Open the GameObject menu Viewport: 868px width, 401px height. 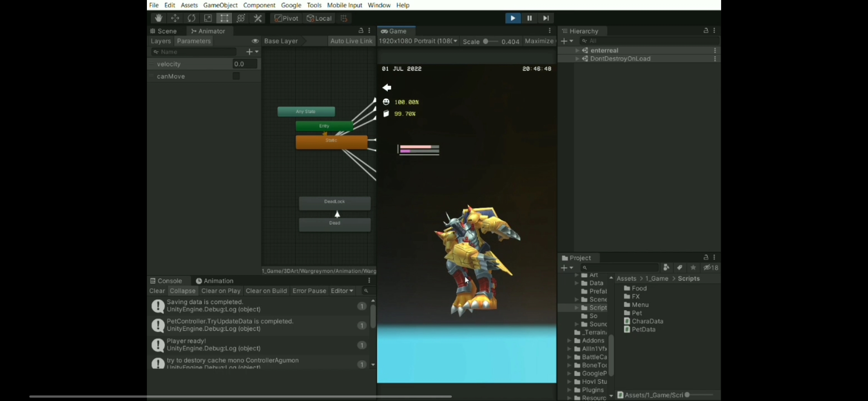pyautogui.click(x=220, y=5)
